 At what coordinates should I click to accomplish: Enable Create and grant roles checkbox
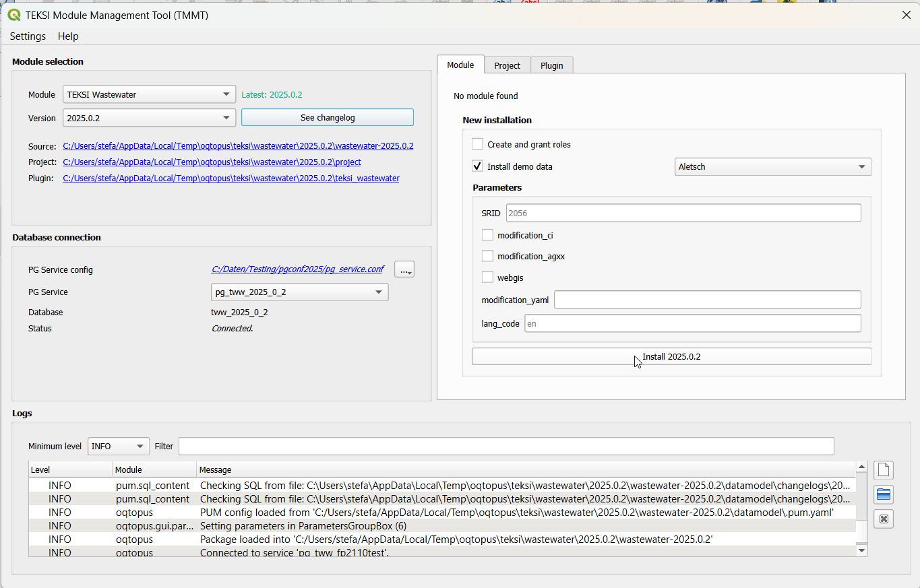[478, 144]
